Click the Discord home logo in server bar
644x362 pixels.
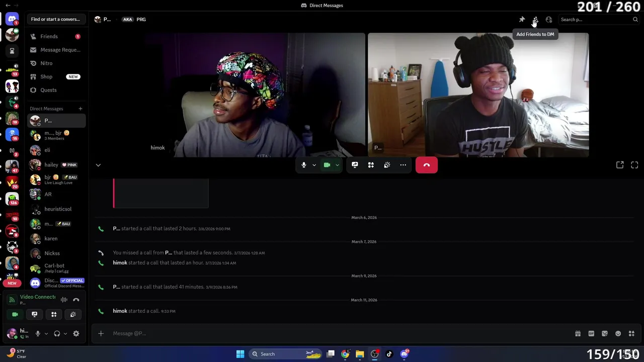click(12, 19)
